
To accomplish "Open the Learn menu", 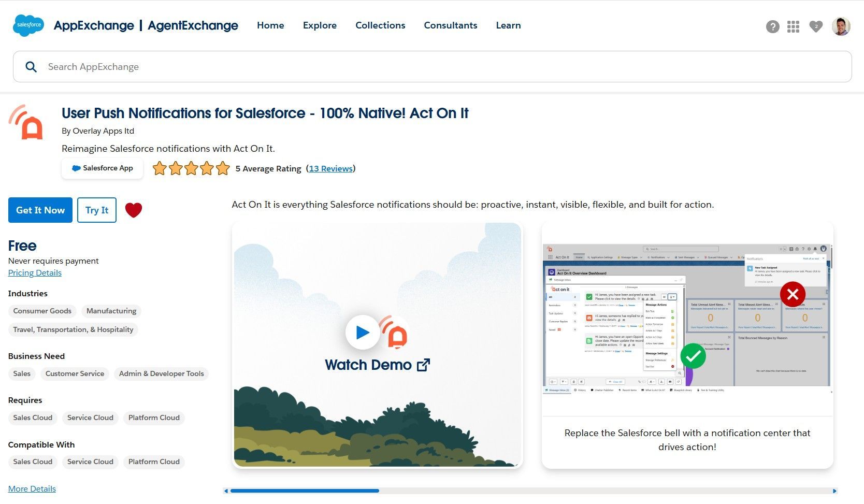I will coord(508,25).
